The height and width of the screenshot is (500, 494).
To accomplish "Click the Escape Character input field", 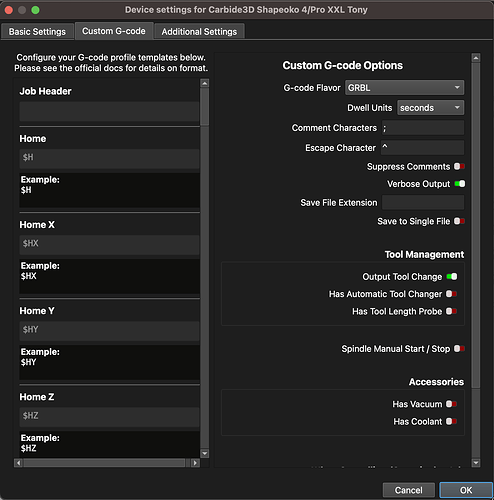I will point(423,147).
